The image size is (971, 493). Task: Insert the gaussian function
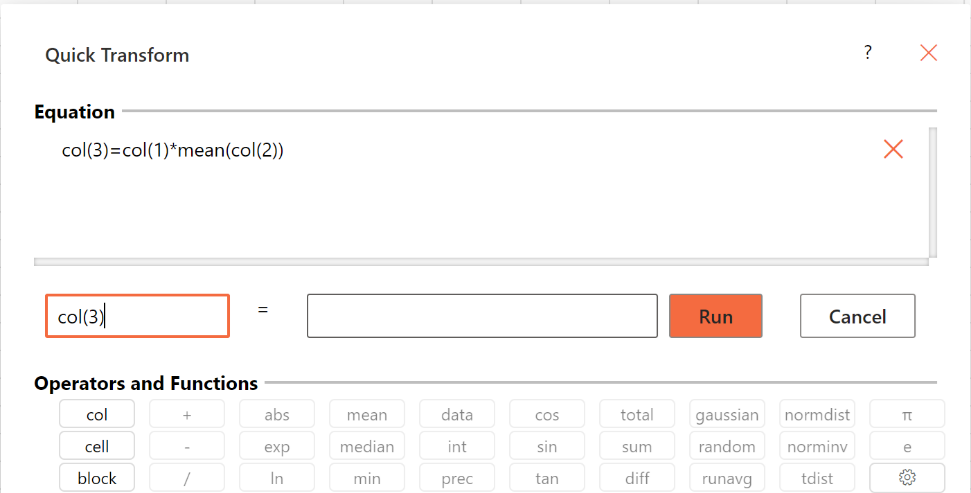[x=727, y=414]
